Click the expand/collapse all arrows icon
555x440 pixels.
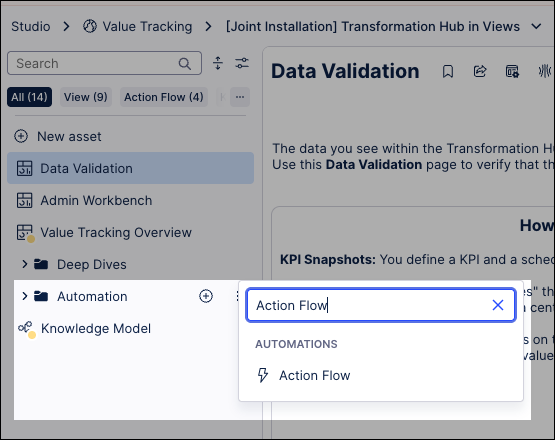[x=218, y=63]
